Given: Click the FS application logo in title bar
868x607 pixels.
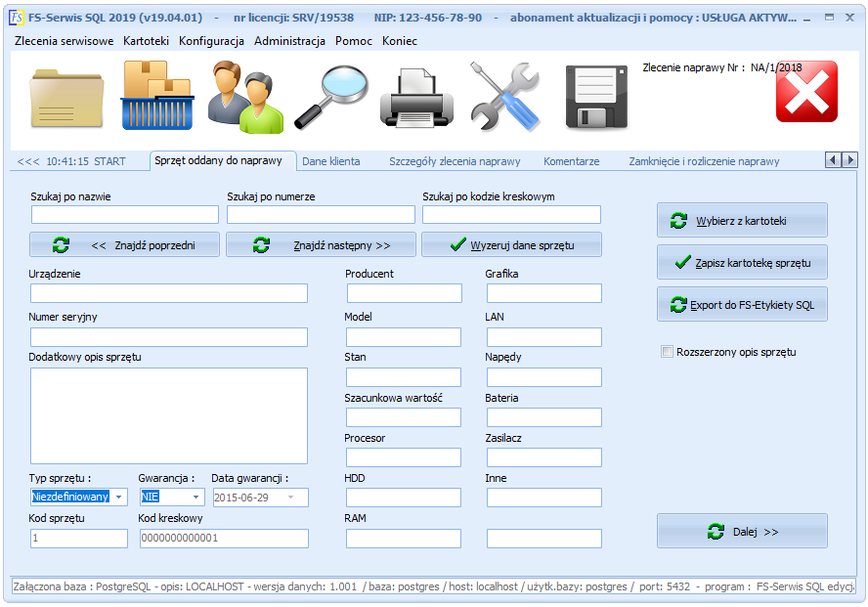Looking at the screenshot, I should pyautogui.click(x=17, y=18).
